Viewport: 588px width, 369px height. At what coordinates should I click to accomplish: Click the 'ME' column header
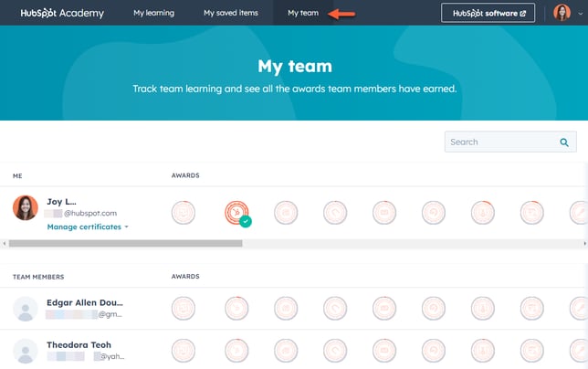point(17,176)
